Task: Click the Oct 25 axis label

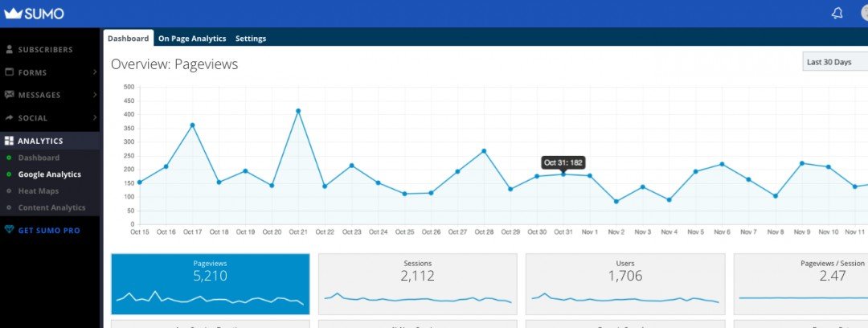Action: pyautogui.click(x=404, y=232)
